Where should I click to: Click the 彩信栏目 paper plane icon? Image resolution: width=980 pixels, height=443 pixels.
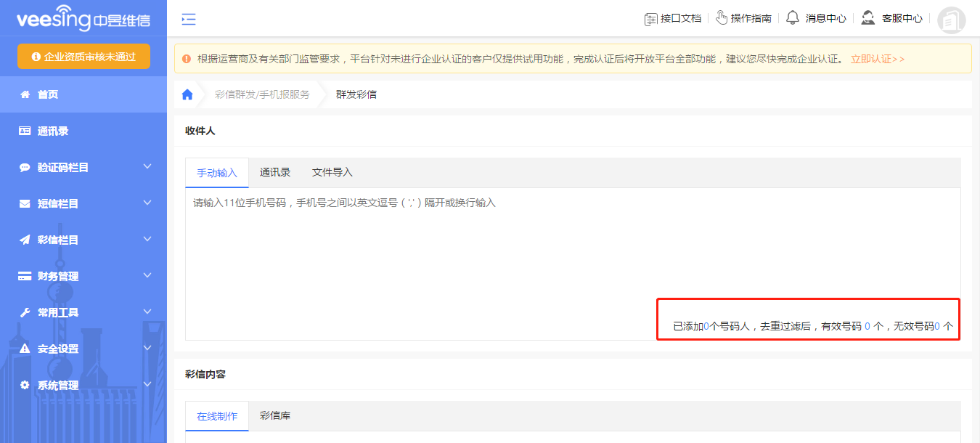click(25, 240)
